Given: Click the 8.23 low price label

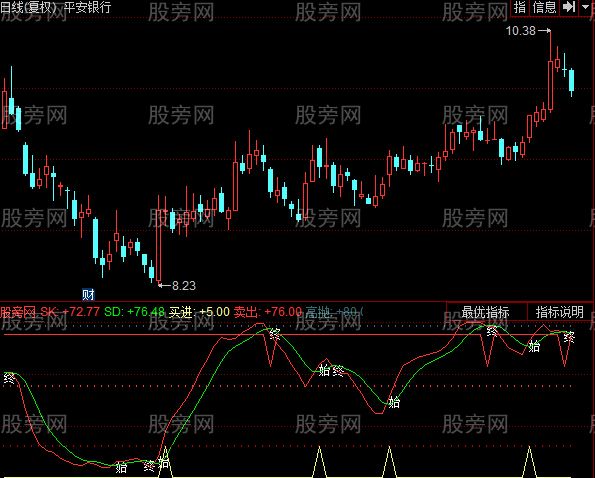Looking at the screenshot, I should coord(184,285).
